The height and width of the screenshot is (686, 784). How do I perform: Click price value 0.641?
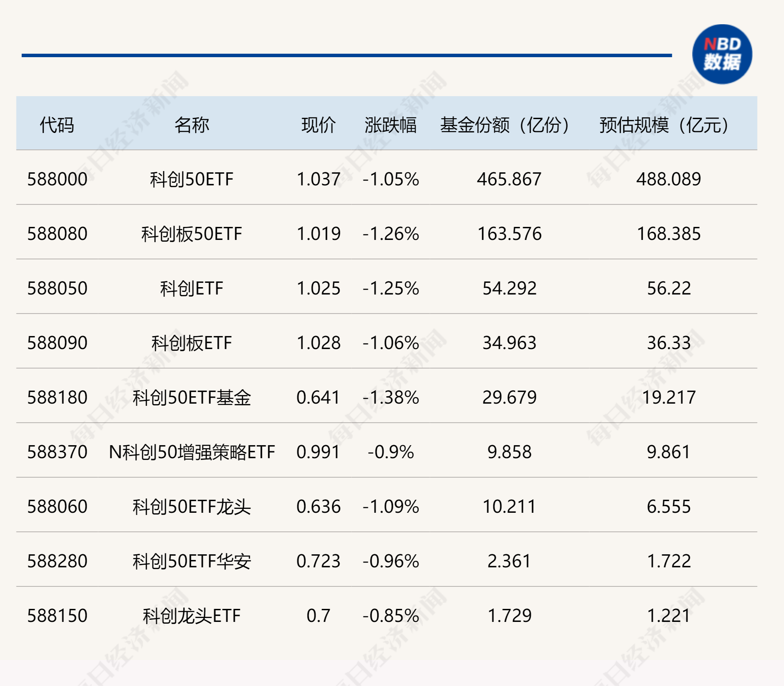coord(318,398)
